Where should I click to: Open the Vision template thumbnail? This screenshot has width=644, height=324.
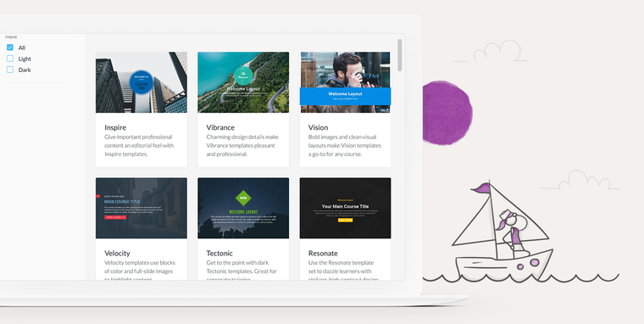(345, 82)
